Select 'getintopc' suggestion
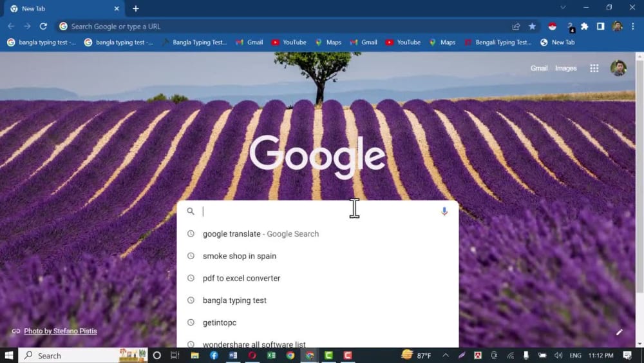 click(318, 322)
